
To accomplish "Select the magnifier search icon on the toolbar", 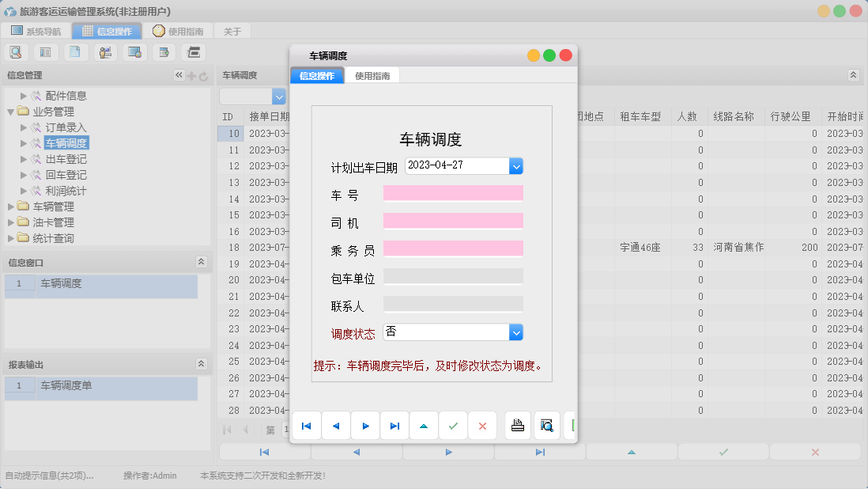I will tap(17, 51).
